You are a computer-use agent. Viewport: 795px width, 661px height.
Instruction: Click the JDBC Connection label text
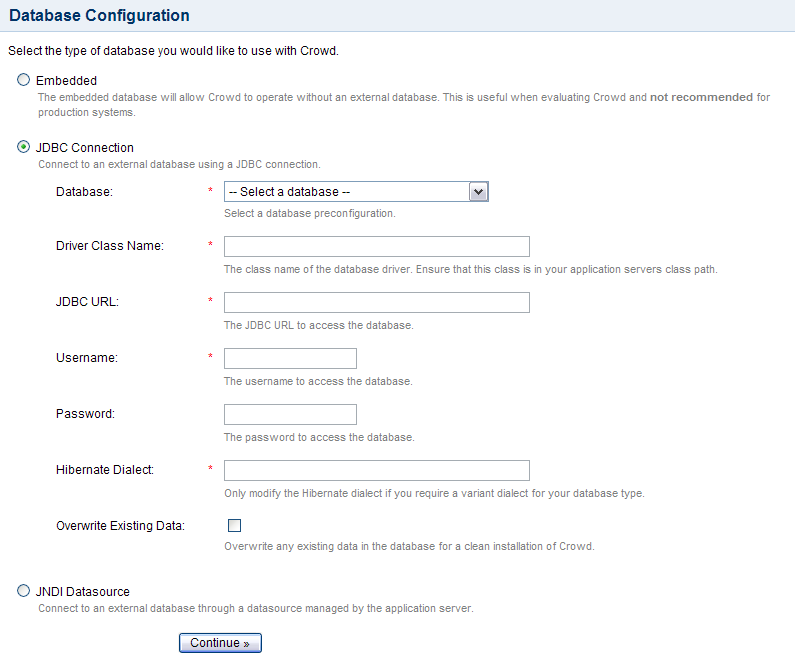point(85,148)
